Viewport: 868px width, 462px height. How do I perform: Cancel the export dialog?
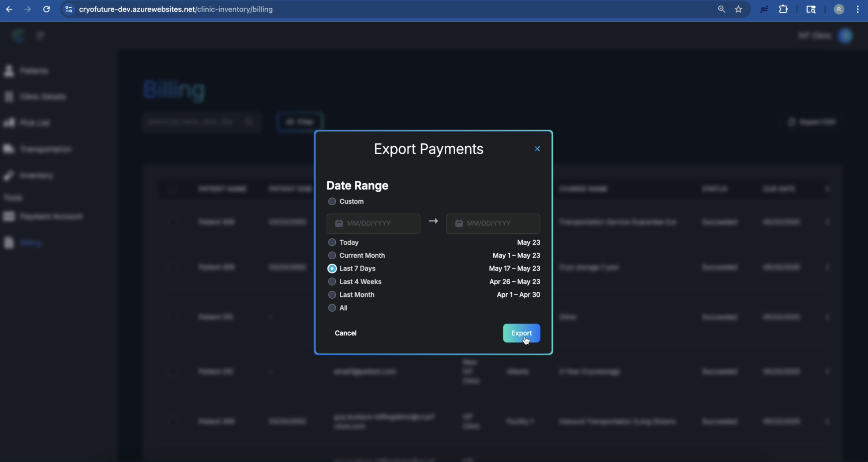(x=345, y=333)
